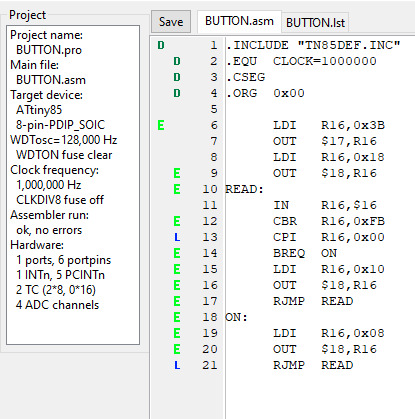Click the READ: label on line 10
This screenshot has width=415, height=419.
[244, 189]
